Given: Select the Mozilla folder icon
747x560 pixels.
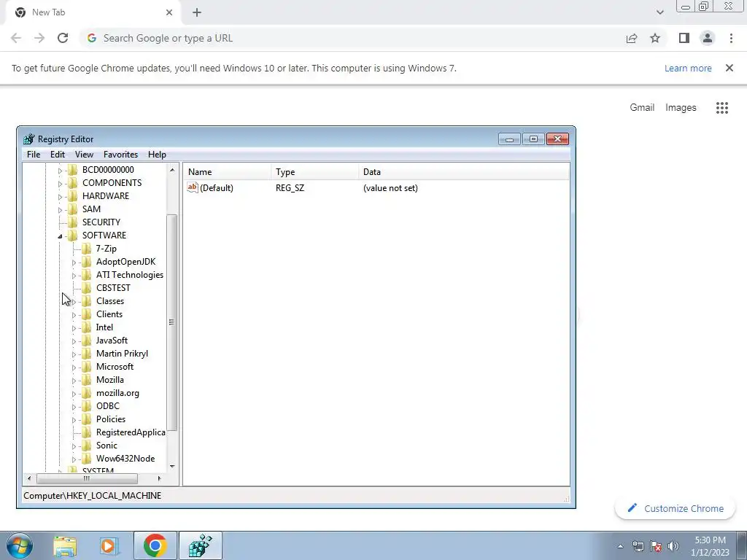Looking at the screenshot, I should click(x=86, y=379).
